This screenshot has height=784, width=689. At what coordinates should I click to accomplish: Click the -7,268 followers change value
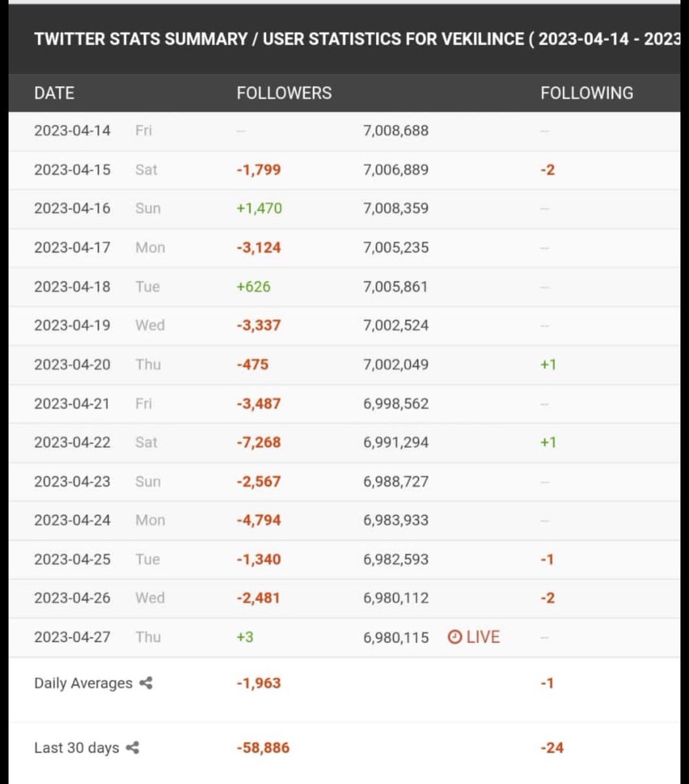[259, 442]
